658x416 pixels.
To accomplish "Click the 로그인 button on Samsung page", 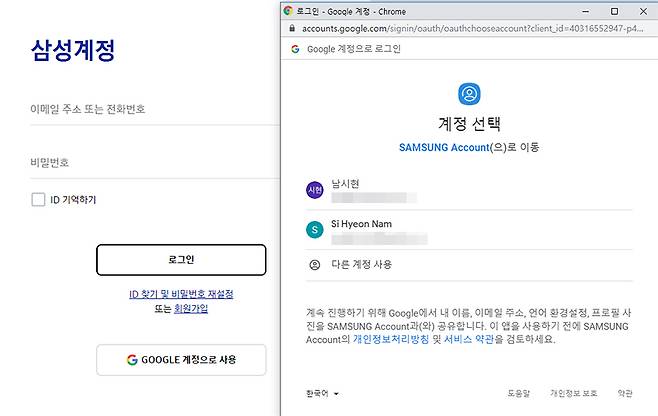I will pos(181,260).
